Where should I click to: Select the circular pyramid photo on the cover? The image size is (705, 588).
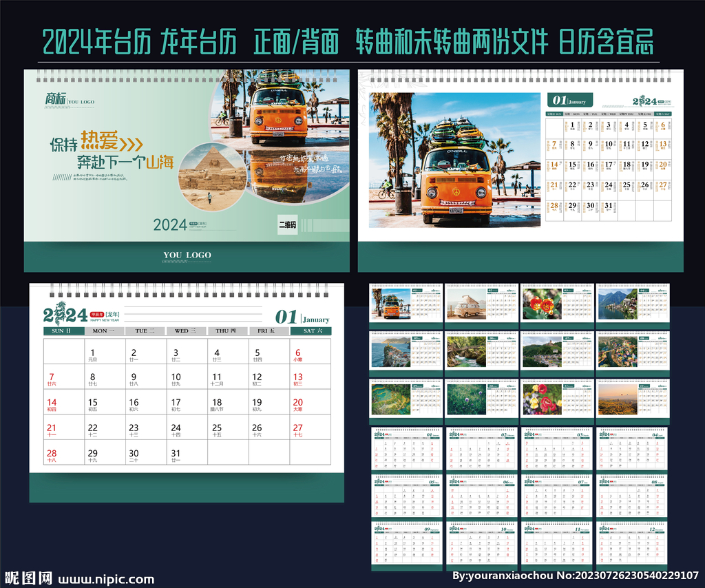coord(212,177)
